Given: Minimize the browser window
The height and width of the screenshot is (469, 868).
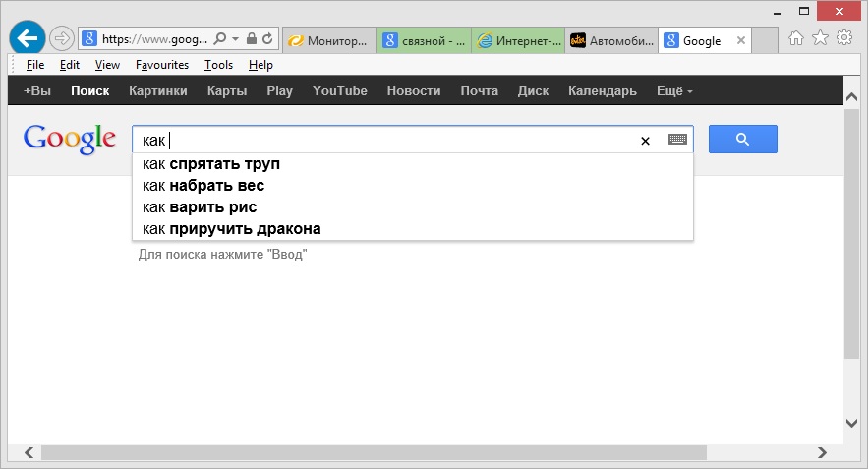Looking at the screenshot, I should point(778,12).
